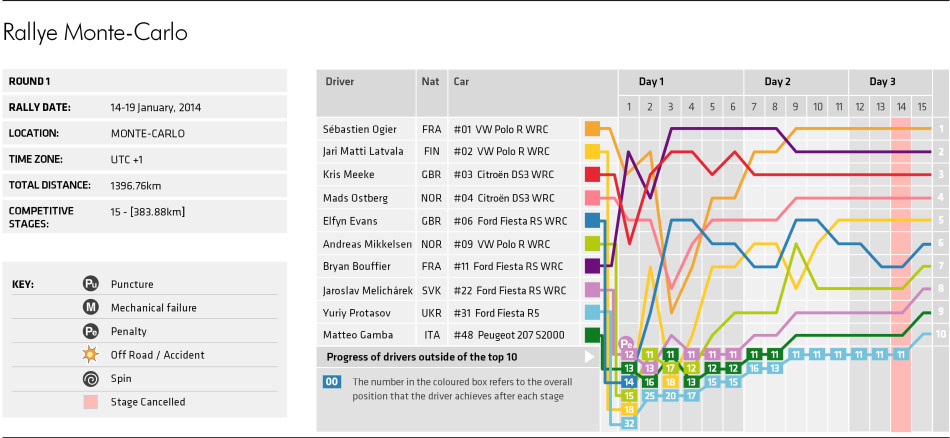Select Bryan Bouffier's dark purple swatch
Screen dimensions: 950x438
coord(592,266)
